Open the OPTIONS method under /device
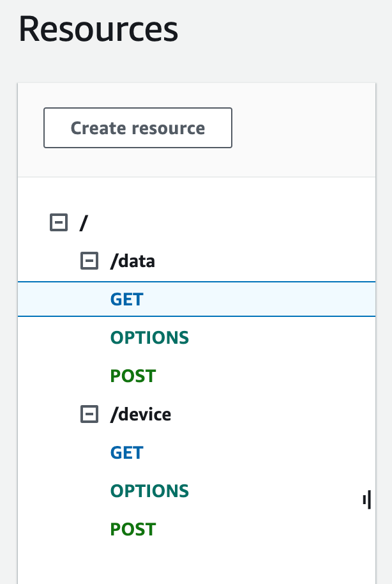 (149, 491)
